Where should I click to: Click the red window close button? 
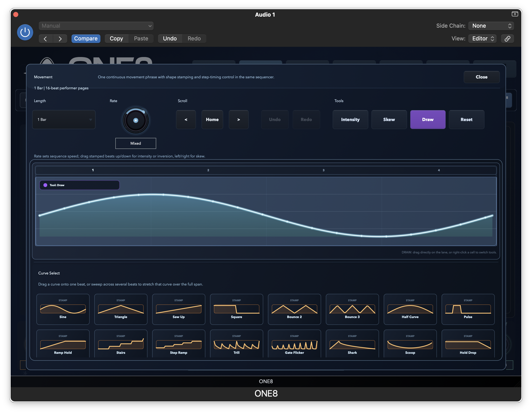(x=16, y=15)
